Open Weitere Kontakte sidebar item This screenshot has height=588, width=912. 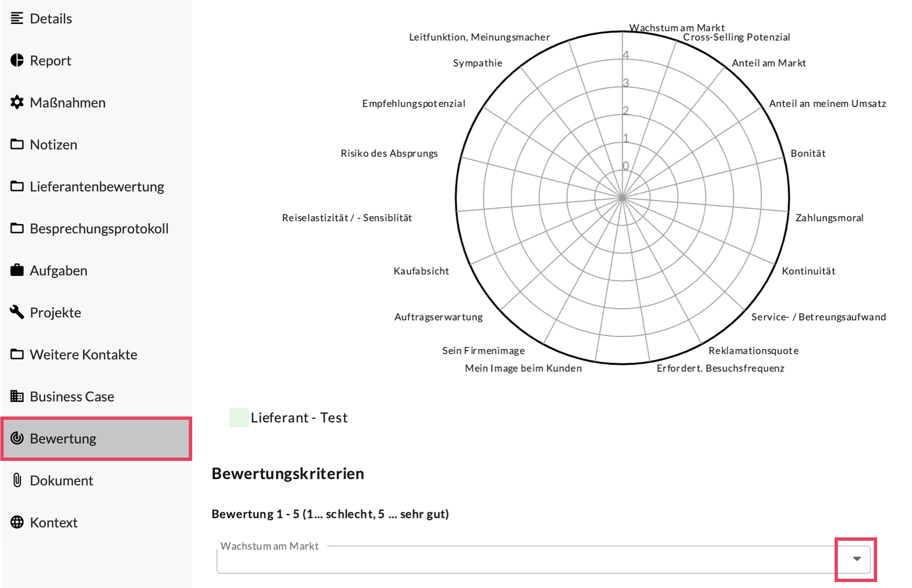83,355
